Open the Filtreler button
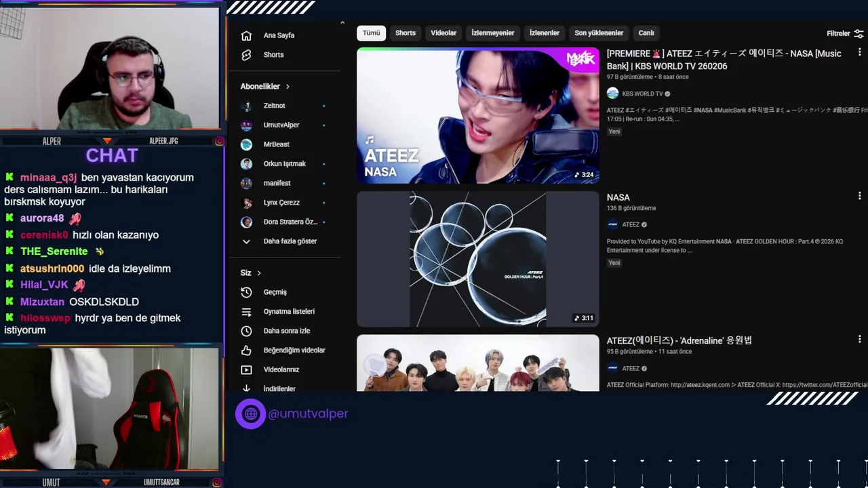868x488 pixels. tap(845, 33)
